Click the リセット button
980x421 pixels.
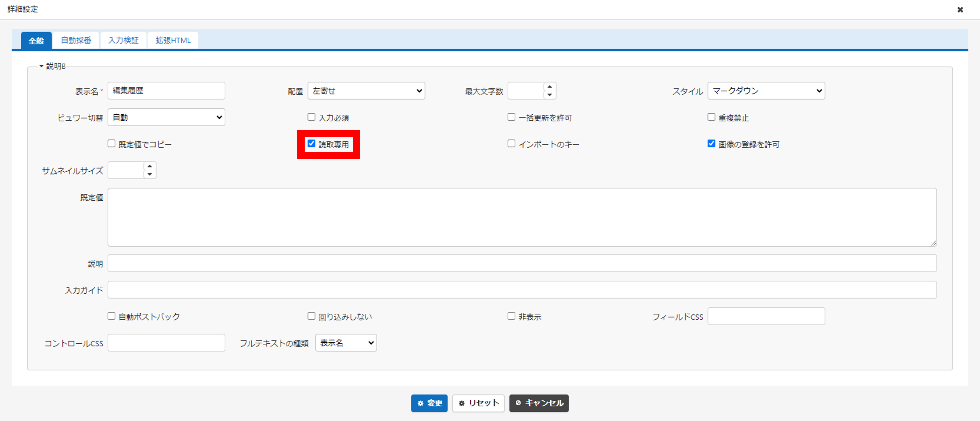[x=479, y=404]
